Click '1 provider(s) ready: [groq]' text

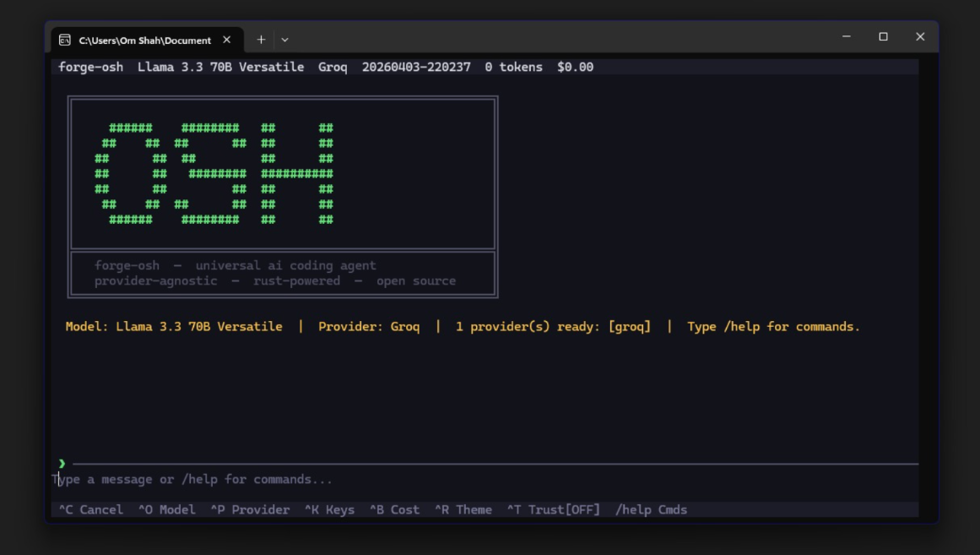[x=553, y=327]
